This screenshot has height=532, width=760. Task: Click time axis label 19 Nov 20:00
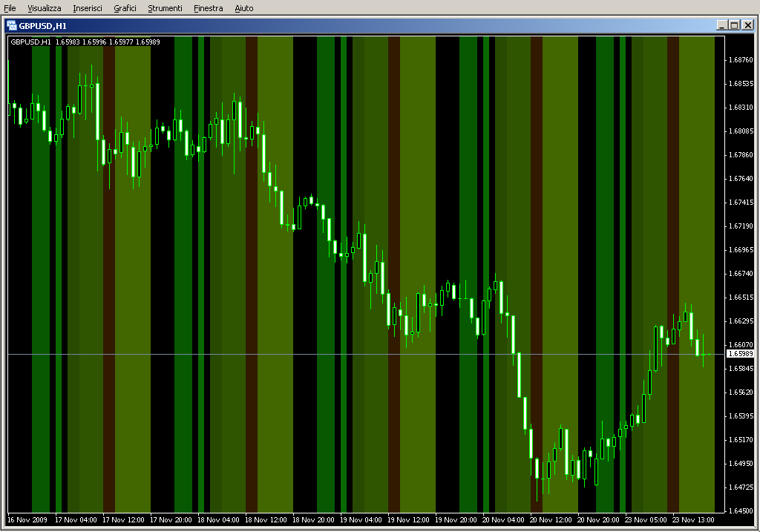click(x=456, y=520)
